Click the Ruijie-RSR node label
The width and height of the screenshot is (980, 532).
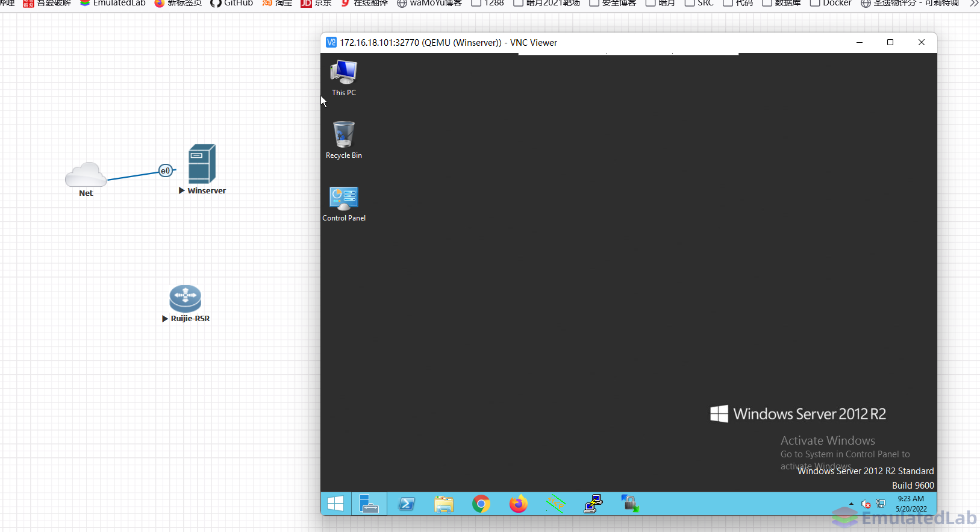pyautogui.click(x=190, y=318)
